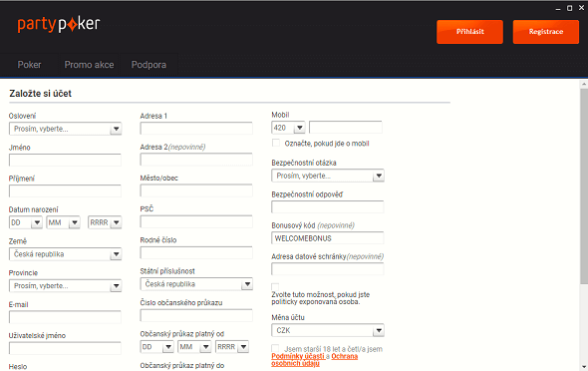Expand the Země country dropdown
The height and width of the screenshot is (371, 588).
pyautogui.click(x=65, y=254)
